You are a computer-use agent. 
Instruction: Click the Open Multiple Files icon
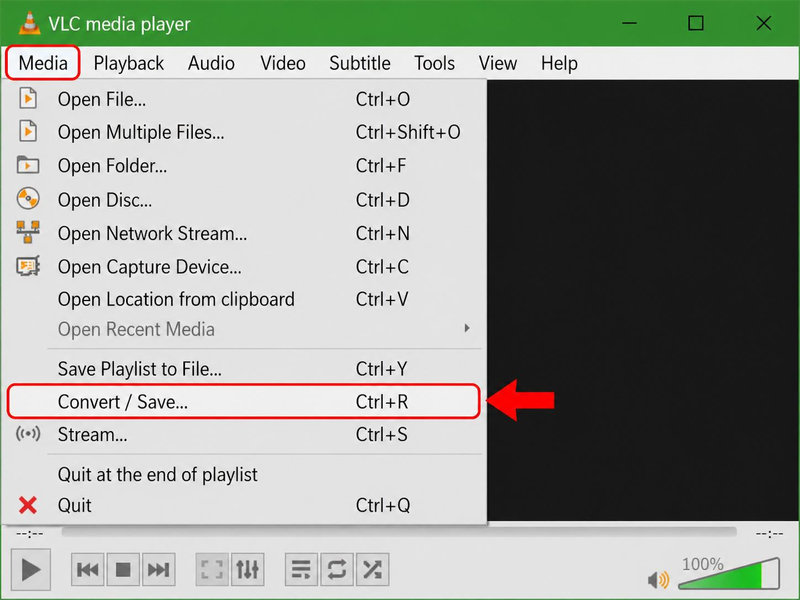[x=28, y=132]
